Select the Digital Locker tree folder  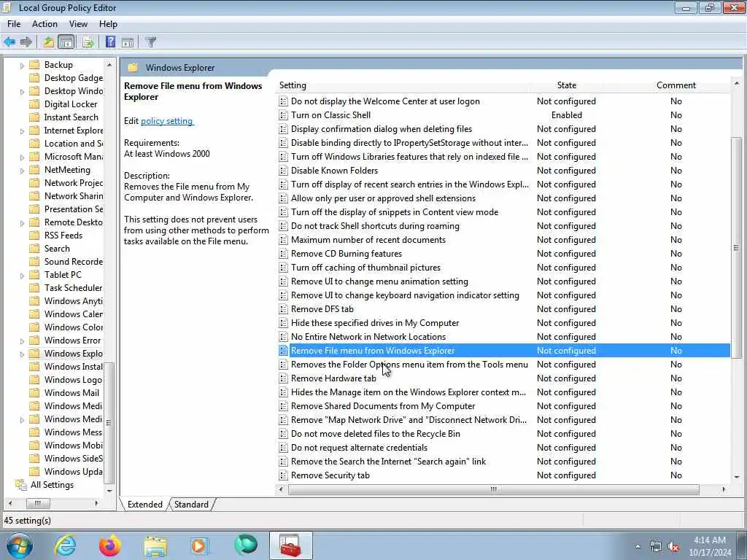[x=71, y=104]
